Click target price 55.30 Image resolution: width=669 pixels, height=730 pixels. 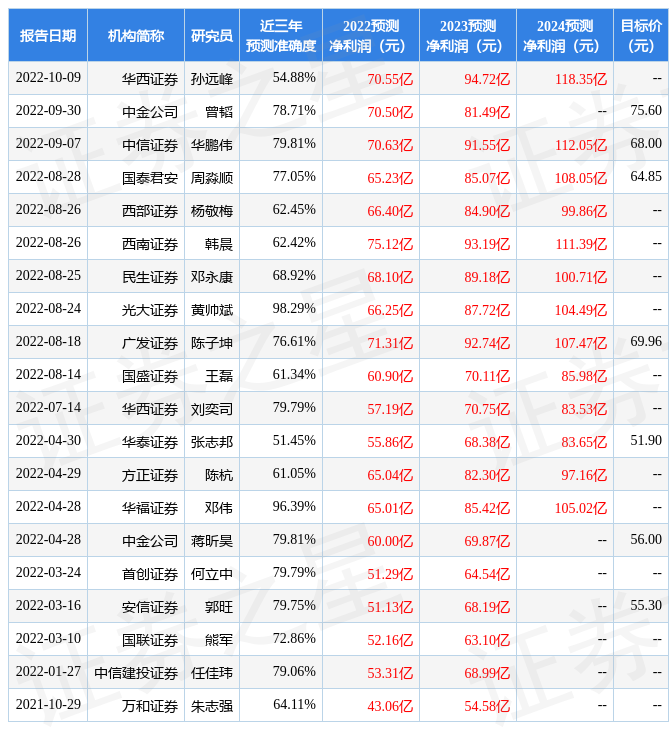[646, 606]
